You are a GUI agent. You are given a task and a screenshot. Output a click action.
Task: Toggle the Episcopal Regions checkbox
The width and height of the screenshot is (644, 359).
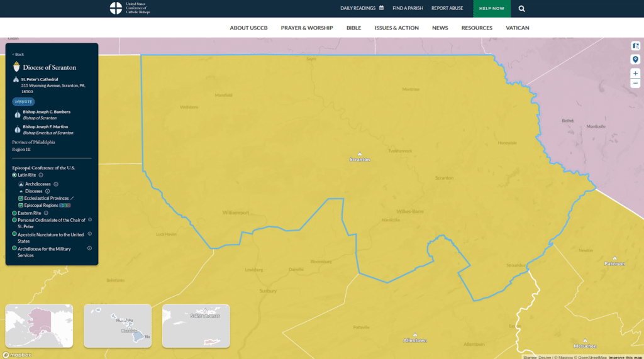(21, 206)
